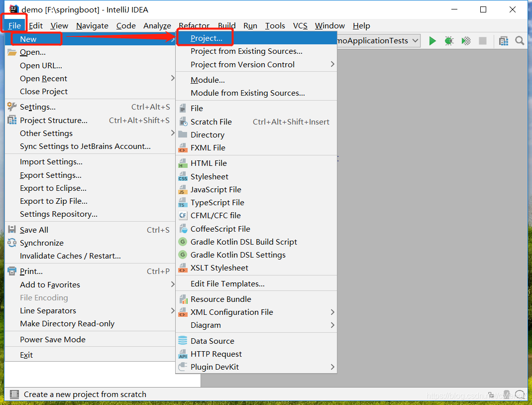Click the HTML File icon

pos(183,163)
